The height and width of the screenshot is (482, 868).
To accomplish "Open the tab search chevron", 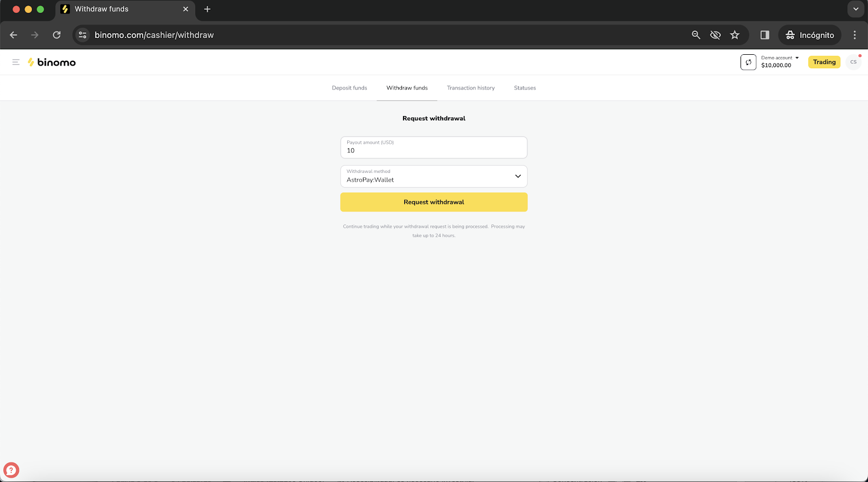I will click(x=856, y=9).
